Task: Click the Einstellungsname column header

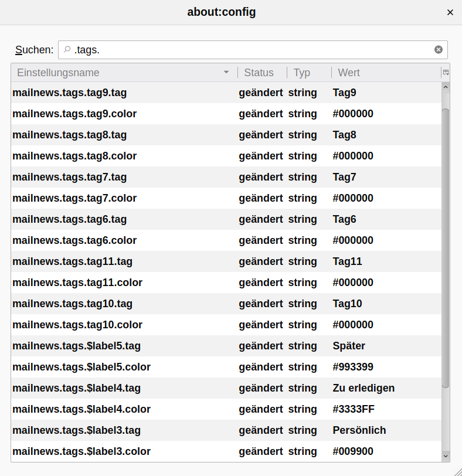Action: pyautogui.click(x=59, y=73)
